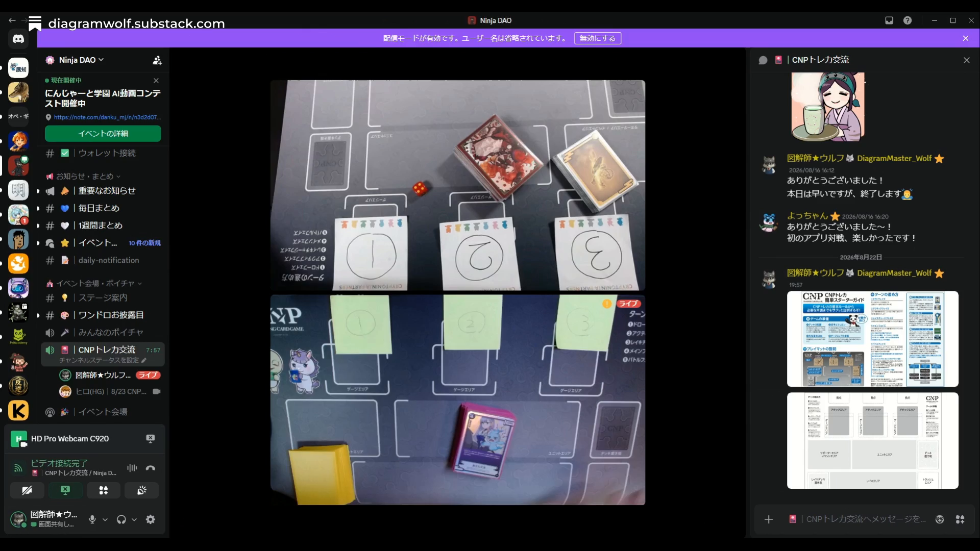
Task: Open the green owl server icon
Action: (x=18, y=336)
